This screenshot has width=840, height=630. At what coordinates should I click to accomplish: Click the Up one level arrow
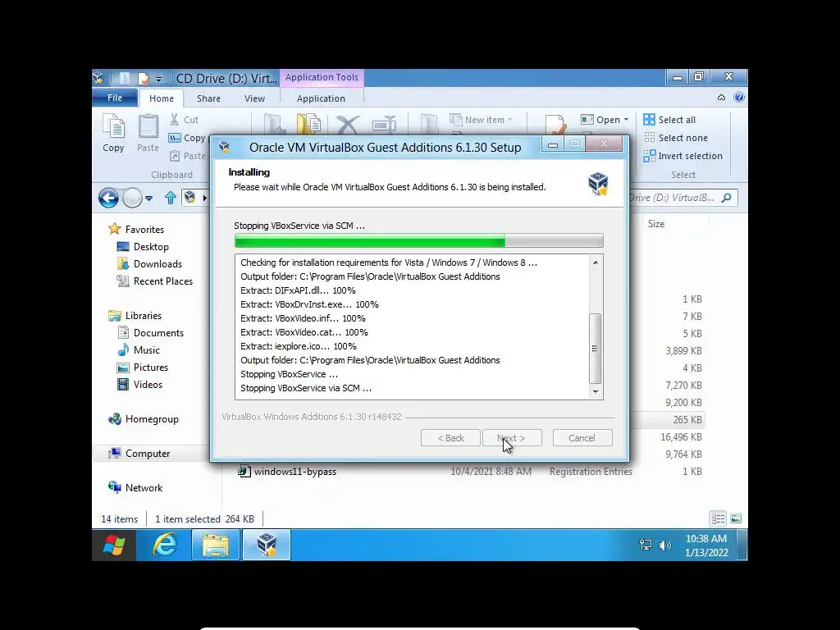[x=171, y=199]
